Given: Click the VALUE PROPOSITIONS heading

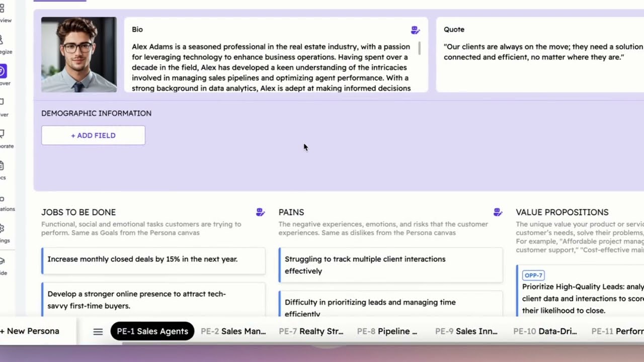Looking at the screenshot, I should tap(562, 212).
